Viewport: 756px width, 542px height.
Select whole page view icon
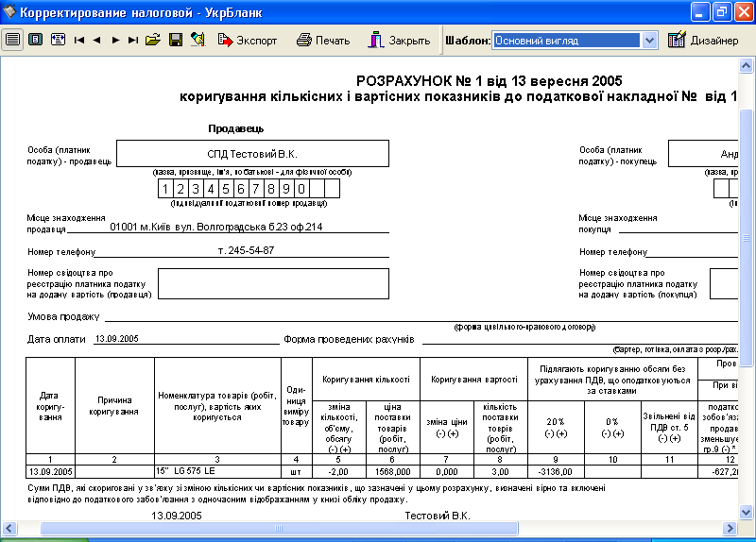click(x=35, y=41)
